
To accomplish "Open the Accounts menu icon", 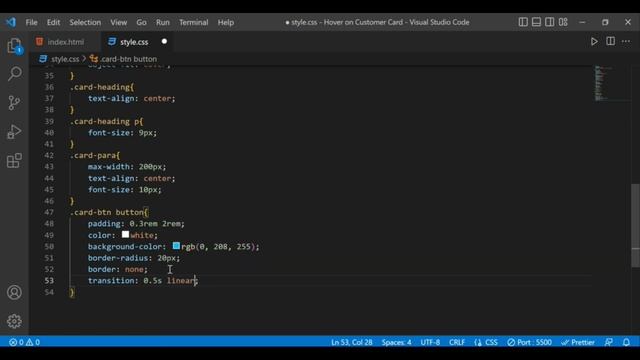I will 14,292.
